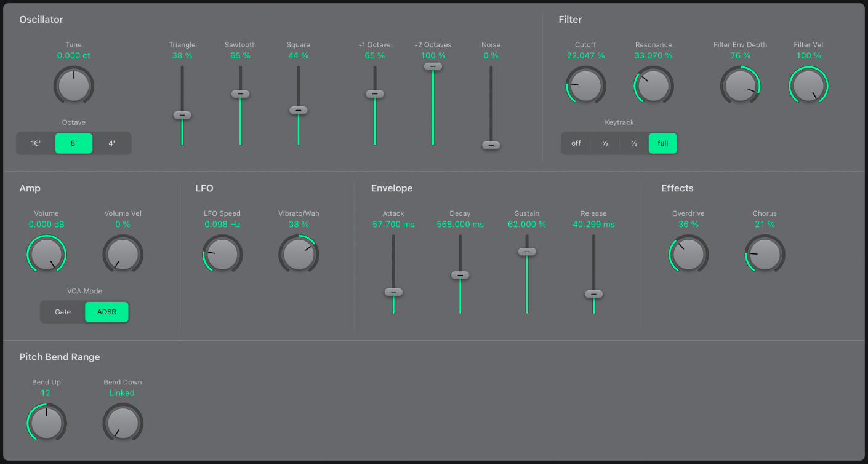Select the 16' octave setting
This screenshot has width=868, height=465.
(36, 143)
